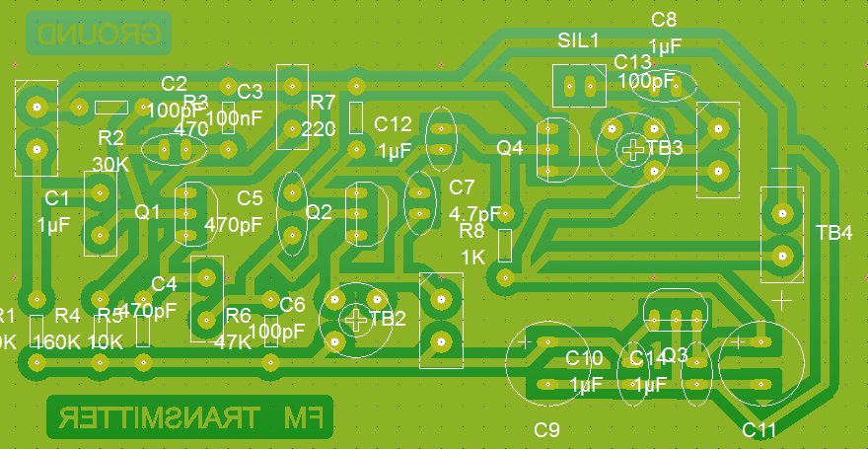Image resolution: width=868 pixels, height=449 pixels.
Task: Select the C9 designator text
Action: tap(546, 430)
